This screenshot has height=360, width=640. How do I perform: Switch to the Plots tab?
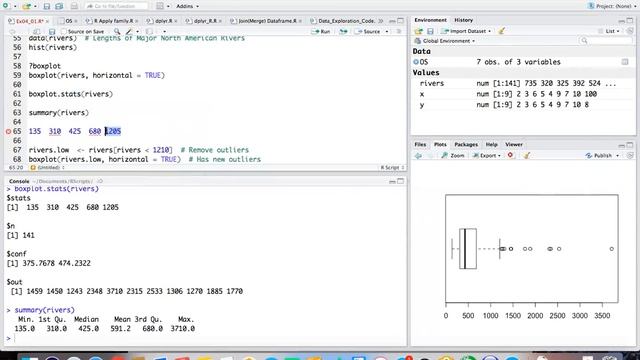440,144
